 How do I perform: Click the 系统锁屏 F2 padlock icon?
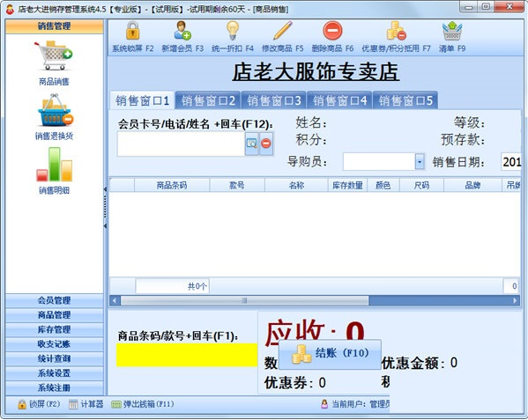(x=133, y=31)
